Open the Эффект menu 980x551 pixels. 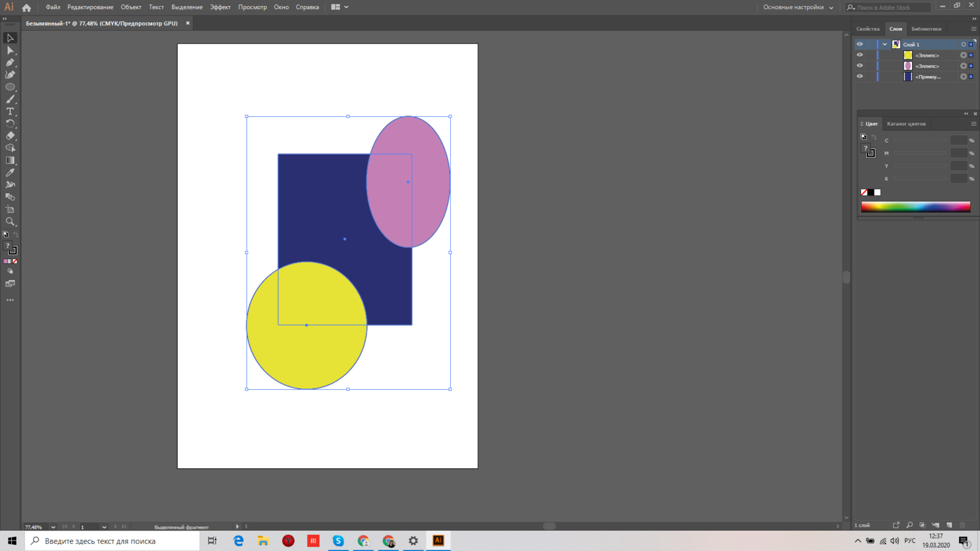[x=220, y=7]
